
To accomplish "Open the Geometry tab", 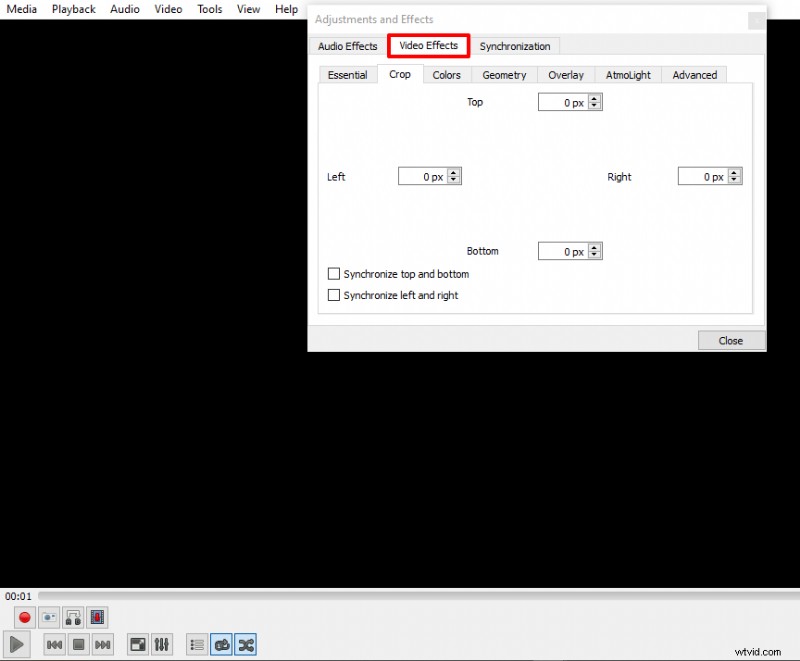I will [504, 74].
